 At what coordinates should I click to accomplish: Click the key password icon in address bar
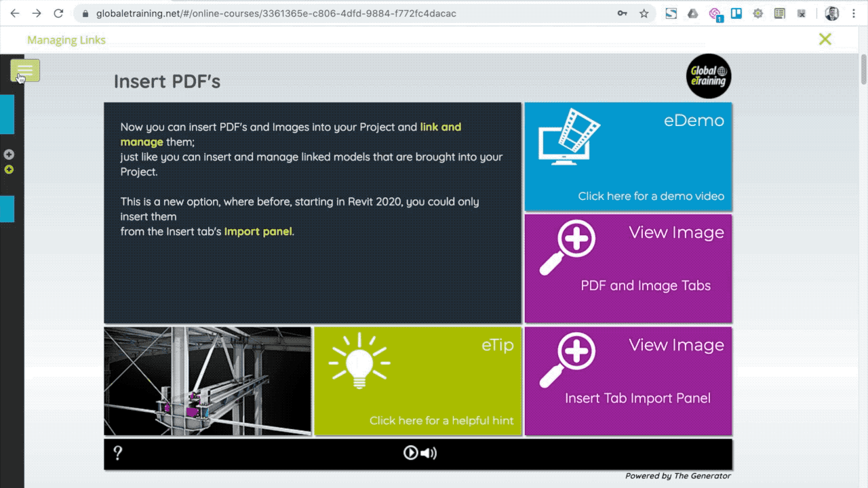[622, 14]
